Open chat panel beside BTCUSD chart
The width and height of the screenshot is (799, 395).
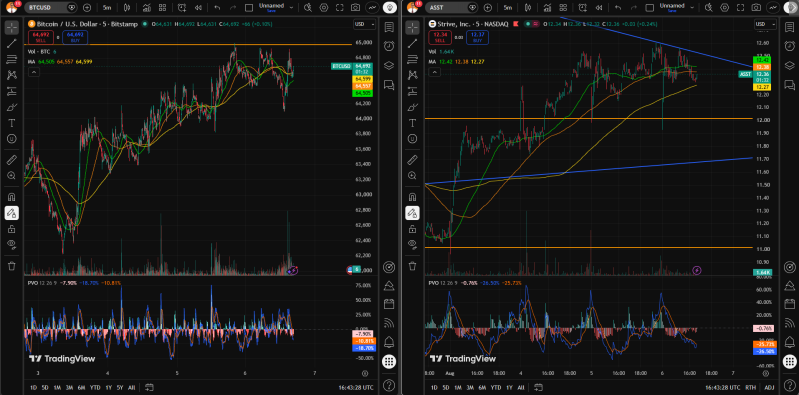389,85
